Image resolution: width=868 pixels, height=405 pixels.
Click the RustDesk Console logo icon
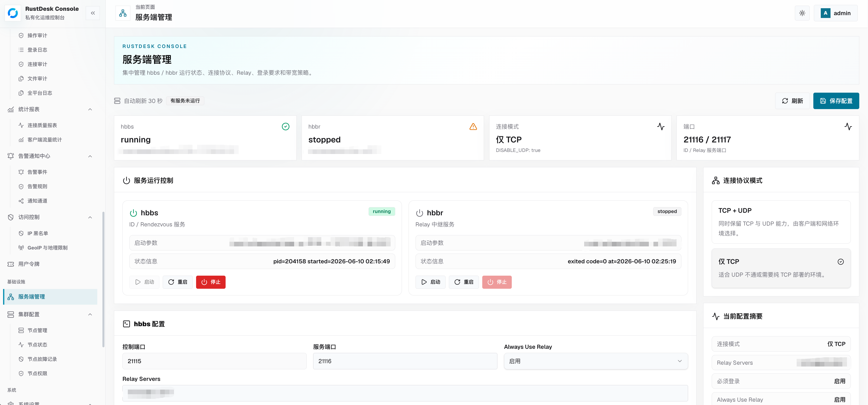click(13, 13)
